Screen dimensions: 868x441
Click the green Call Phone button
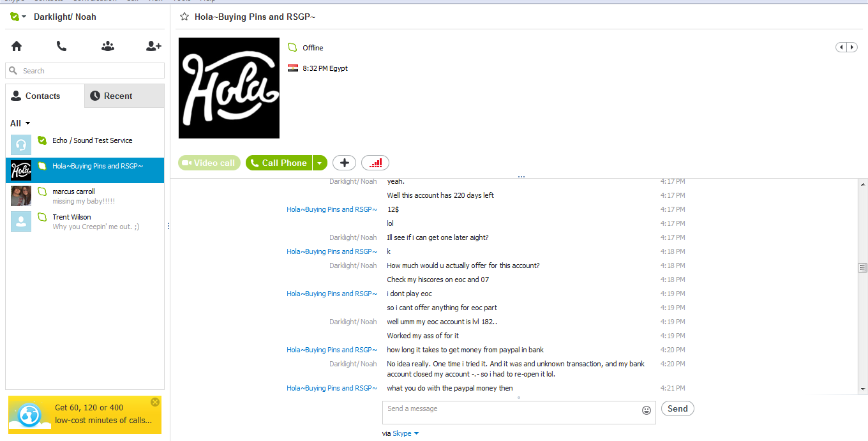(x=279, y=163)
